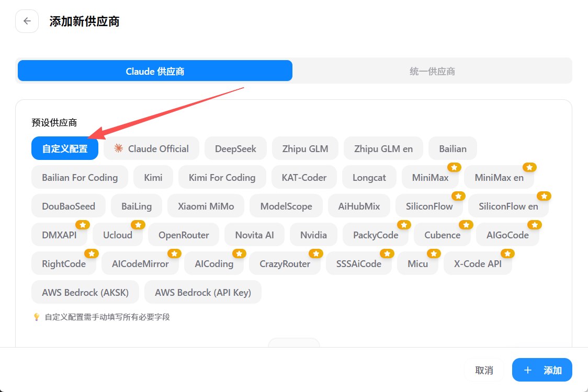
Task: Select the AIGoCode preset
Action: pos(507,235)
